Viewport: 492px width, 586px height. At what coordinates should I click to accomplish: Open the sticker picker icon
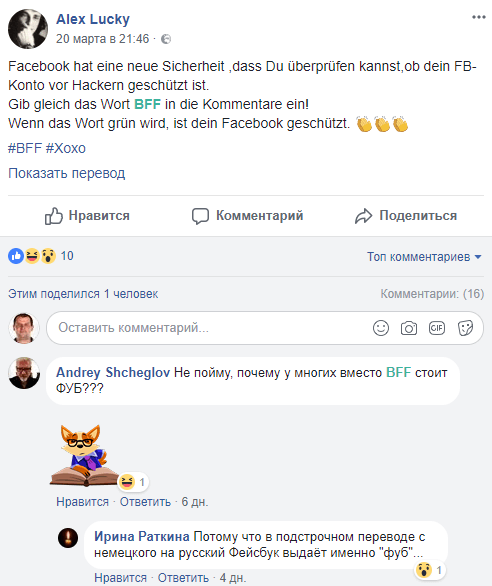[x=465, y=328]
